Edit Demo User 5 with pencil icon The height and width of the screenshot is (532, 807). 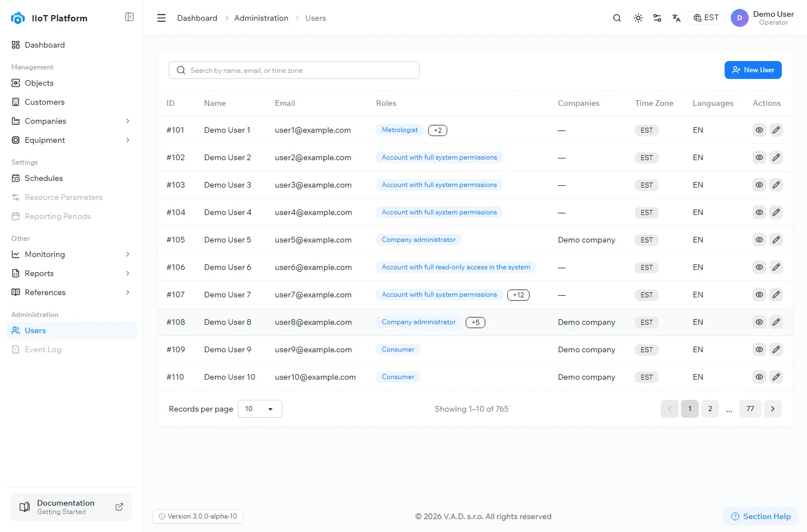click(x=776, y=240)
